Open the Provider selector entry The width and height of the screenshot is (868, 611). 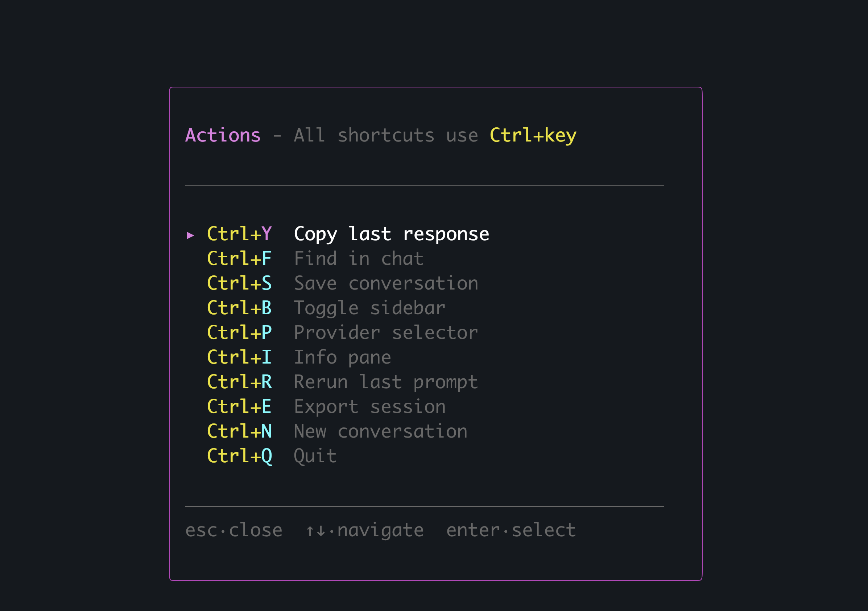point(386,333)
